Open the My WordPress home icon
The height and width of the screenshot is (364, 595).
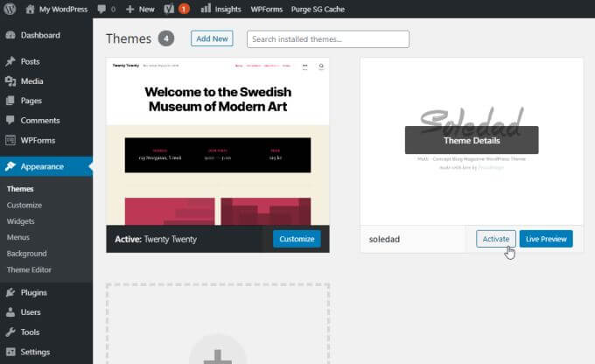click(x=30, y=9)
